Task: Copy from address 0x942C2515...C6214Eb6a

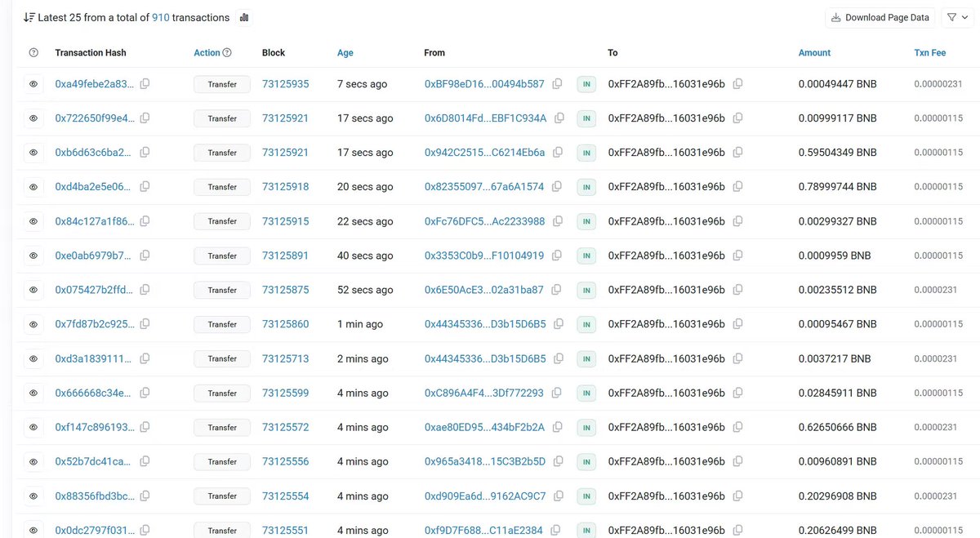Action: (x=558, y=153)
